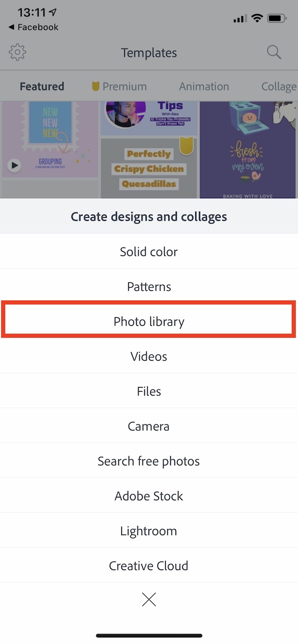Choose Solid color option
Image resolution: width=298 pixels, height=644 pixels.
click(149, 252)
